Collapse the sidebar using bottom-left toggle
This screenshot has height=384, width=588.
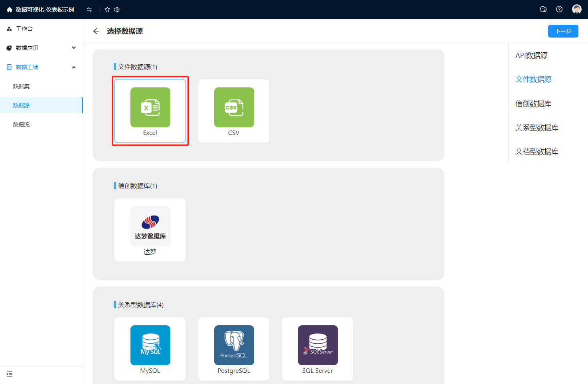(10, 374)
